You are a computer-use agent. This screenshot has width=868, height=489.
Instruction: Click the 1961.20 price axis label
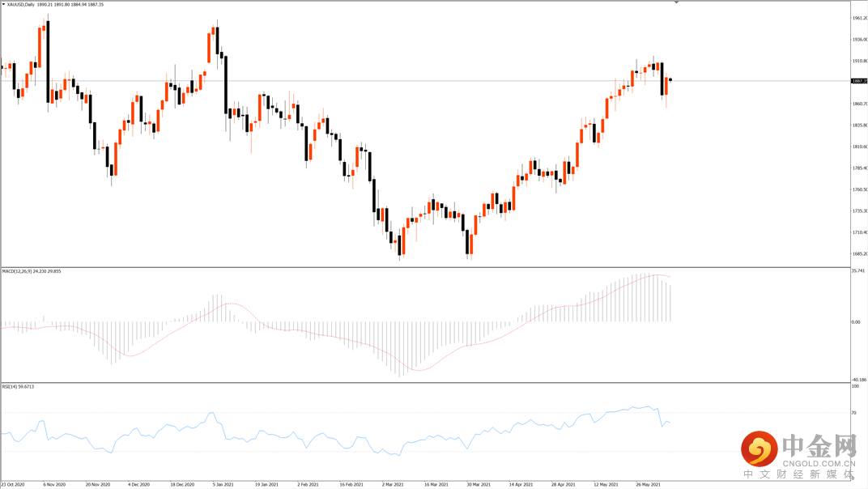click(859, 18)
